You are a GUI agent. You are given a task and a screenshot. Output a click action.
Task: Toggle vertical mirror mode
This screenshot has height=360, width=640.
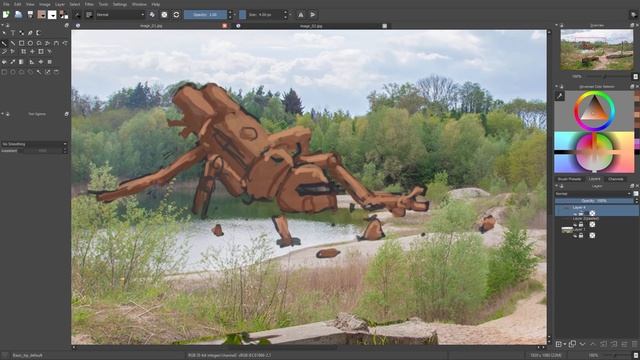coord(313,14)
